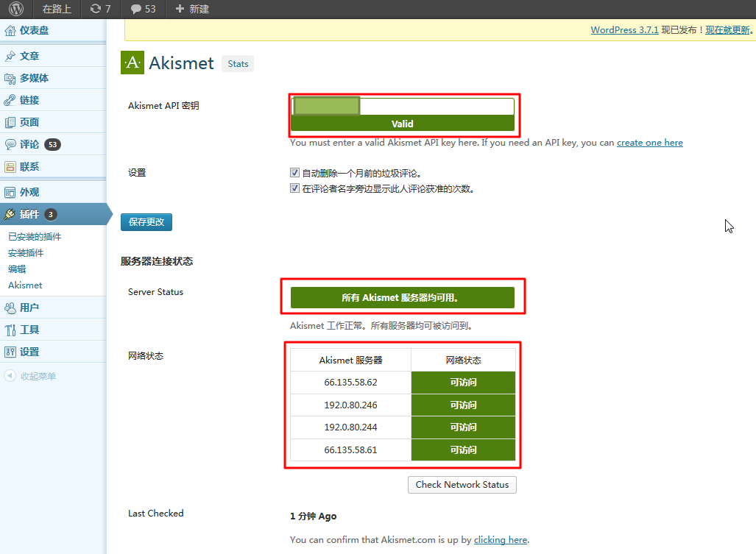Screen dimensions: 756x554
Task: Click the 文章 pushpin icon
Action: 10,57
